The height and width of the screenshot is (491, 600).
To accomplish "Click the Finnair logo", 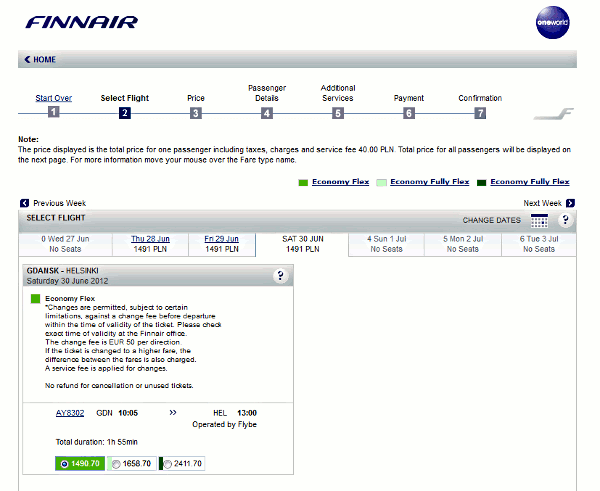I will [x=82, y=22].
